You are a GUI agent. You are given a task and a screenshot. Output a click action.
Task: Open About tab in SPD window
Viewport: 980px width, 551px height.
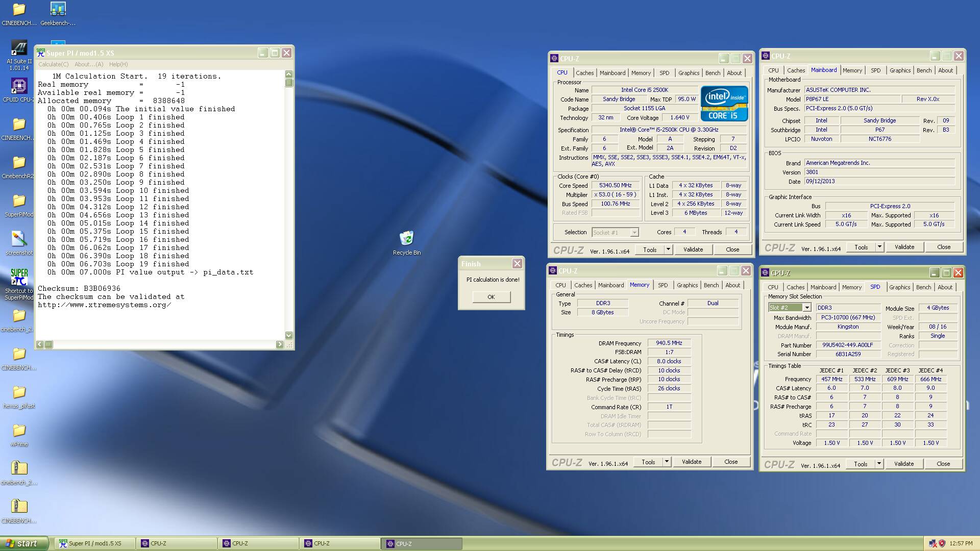pyautogui.click(x=945, y=287)
